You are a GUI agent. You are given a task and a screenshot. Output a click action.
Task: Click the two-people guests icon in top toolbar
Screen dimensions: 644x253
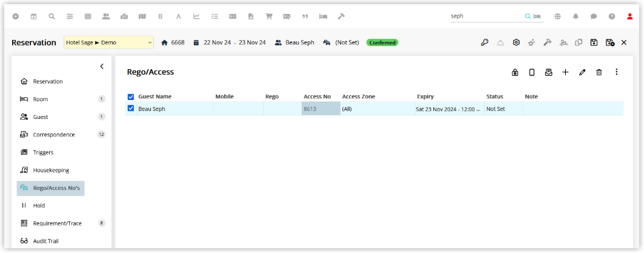pos(106,16)
